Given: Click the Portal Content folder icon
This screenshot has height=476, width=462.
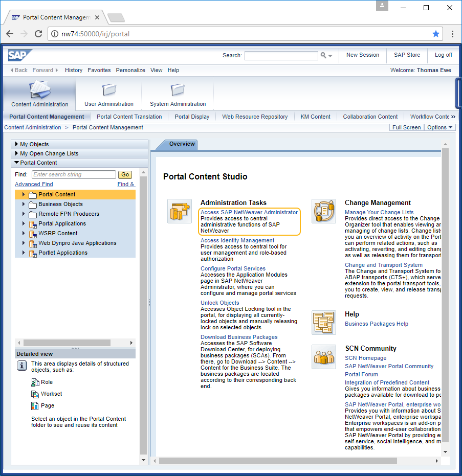Looking at the screenshot, I should point(33,195).
